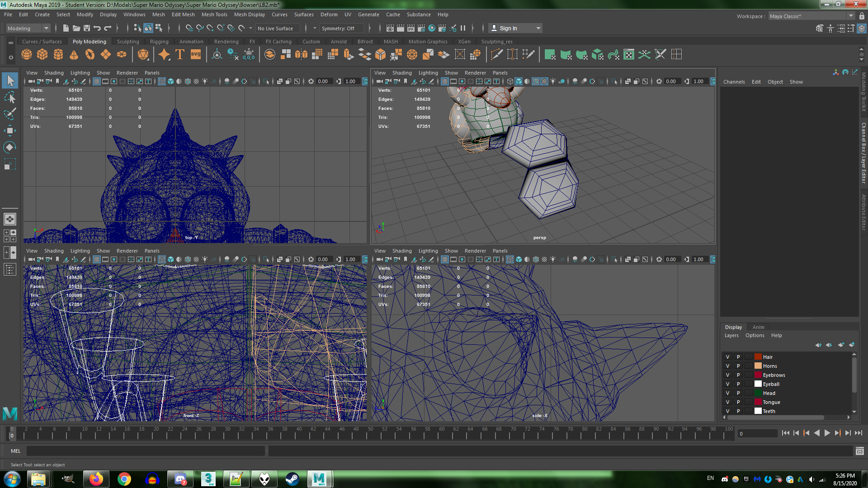Screen dimensions: 868x488
Task: Click the Open Scene folder icon
Action: 76,28
